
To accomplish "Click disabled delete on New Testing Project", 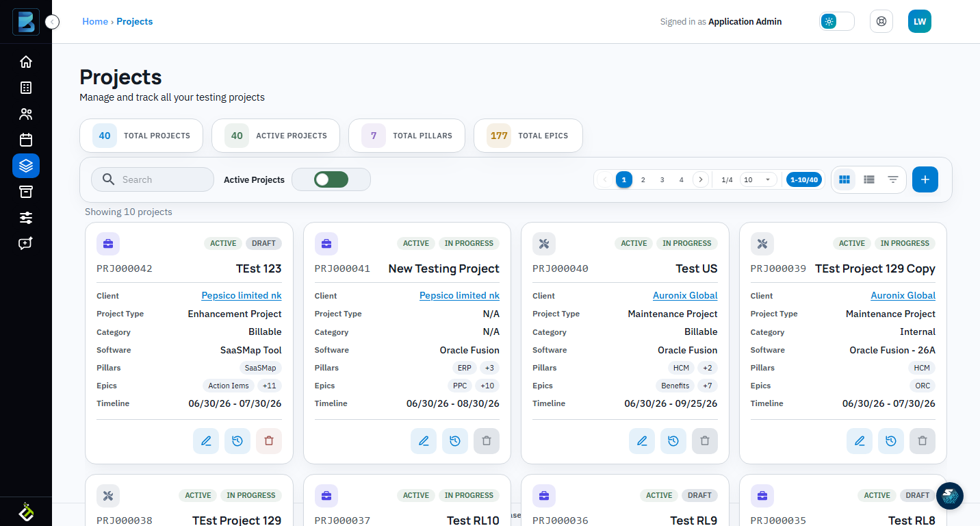I will 487,441.
